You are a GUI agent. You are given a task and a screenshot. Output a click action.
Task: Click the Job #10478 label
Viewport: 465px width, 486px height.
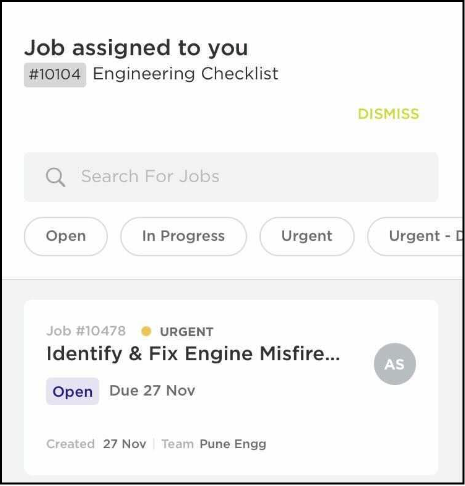pyautogui.click(x=86, y=331)
